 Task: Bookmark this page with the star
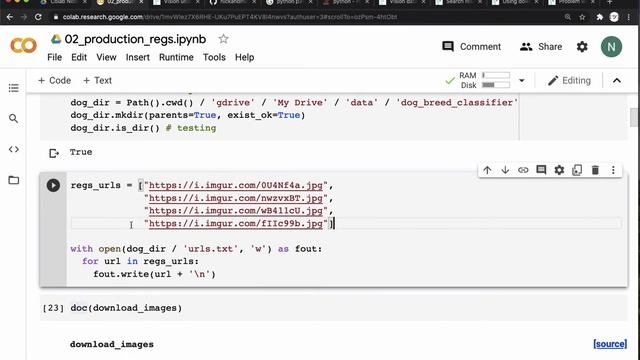(582, 17)
